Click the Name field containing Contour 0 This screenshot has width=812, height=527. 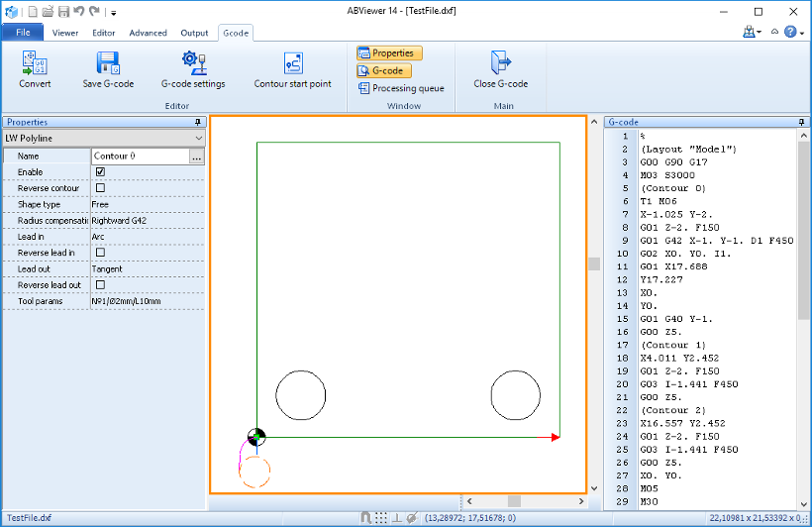pos(140,156)
